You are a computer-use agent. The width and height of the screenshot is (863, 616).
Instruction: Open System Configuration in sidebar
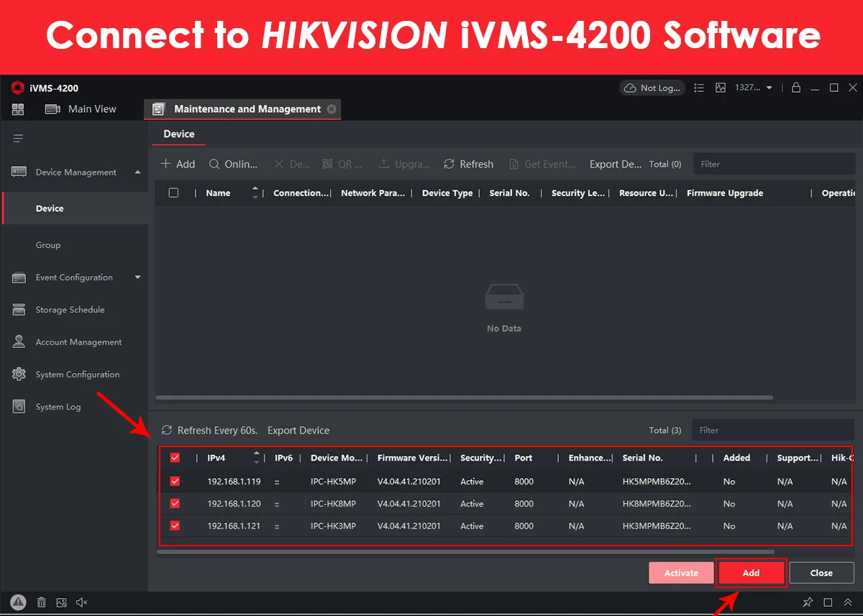pos(78,374)
